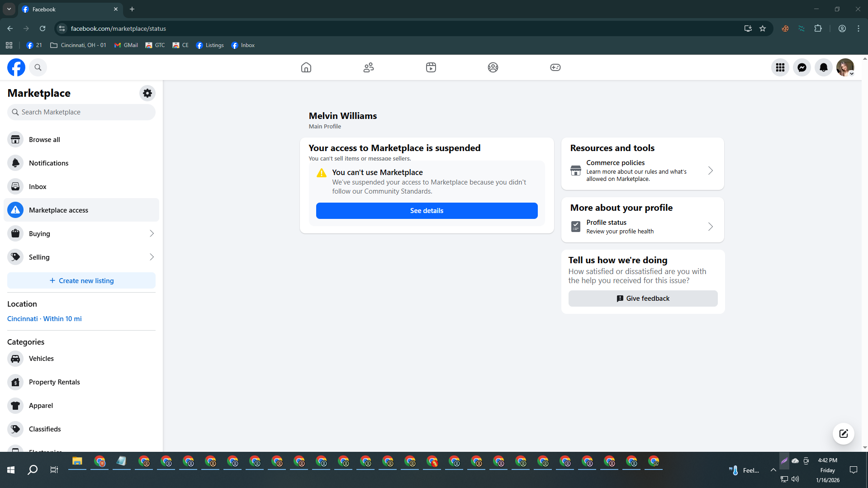Open the Facebook notifications bell
Viewport: 868px width, 488px height.
(824, 67)
